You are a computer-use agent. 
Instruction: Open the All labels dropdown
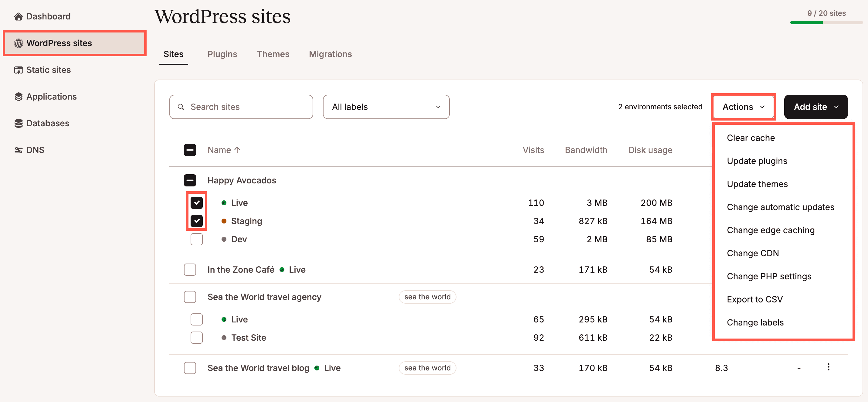pos(386,107)
